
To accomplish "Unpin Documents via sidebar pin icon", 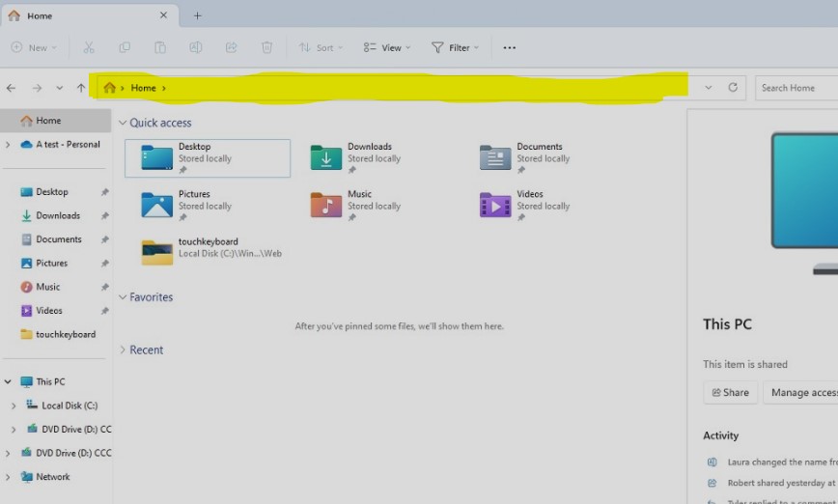I will (104, 239).
